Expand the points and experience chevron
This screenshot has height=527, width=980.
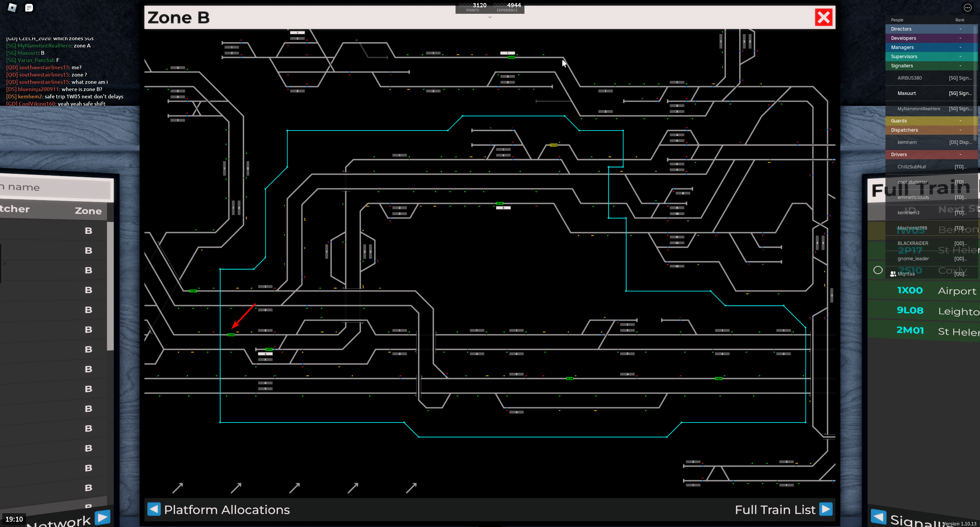click(490, 17)
